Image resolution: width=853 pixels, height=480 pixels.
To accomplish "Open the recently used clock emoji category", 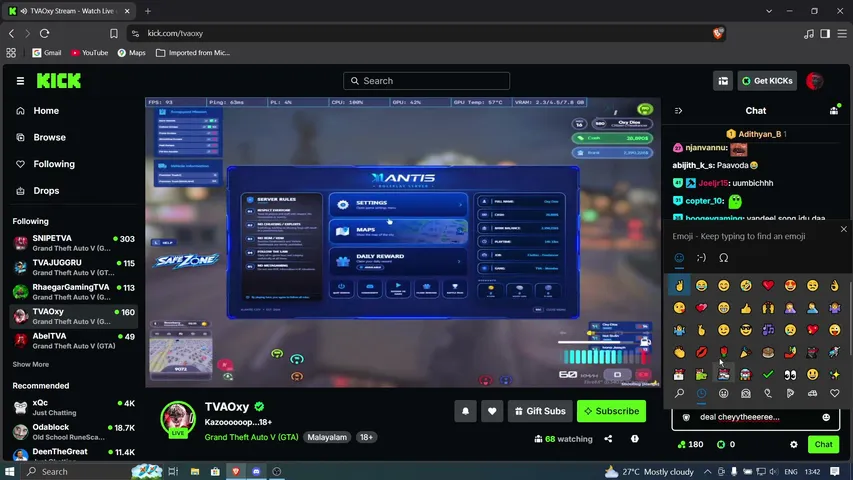I will pyautogui.click(x=702, y=393).
